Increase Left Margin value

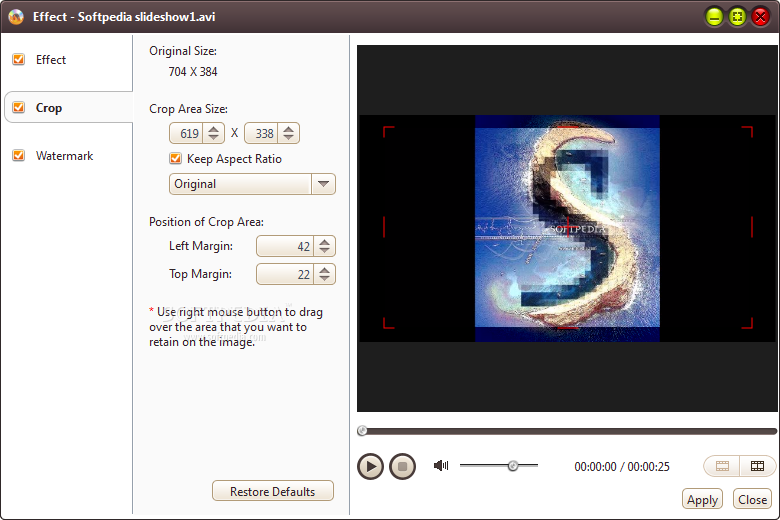click(x=324, y=242)
